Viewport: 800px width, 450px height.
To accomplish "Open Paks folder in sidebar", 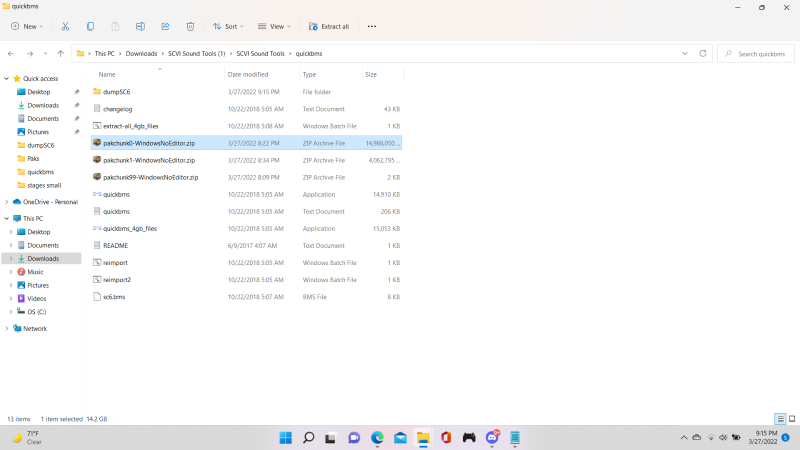I will [33, 159].
